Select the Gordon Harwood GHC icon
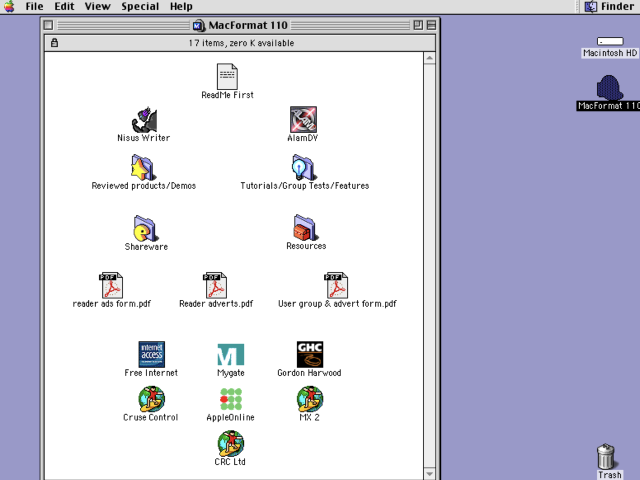The width and height of the screenshot is (640, 480). tap(310, 354)
